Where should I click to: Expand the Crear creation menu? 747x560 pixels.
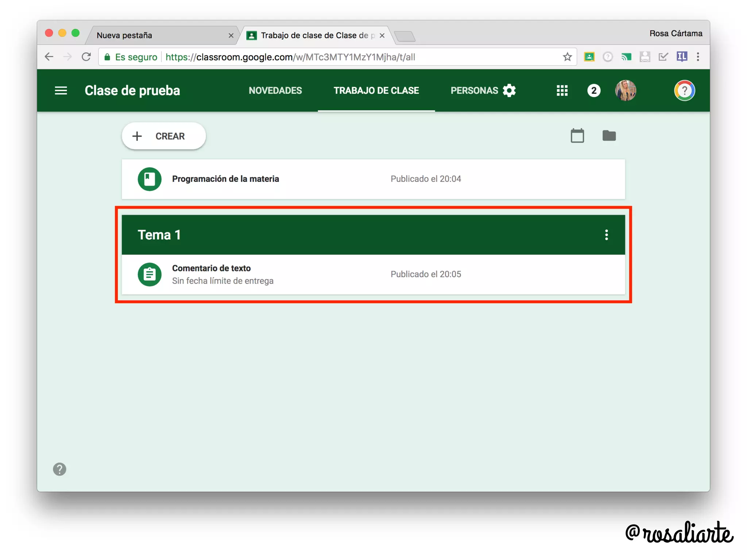click(x=164, y=136)
